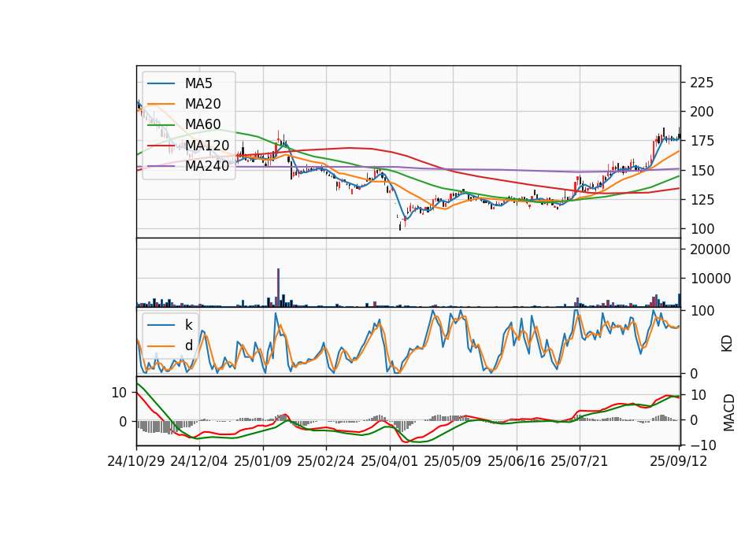Click the 10000 volume axis value
This screenshot has height=543, width=756.
click(710, 279)
